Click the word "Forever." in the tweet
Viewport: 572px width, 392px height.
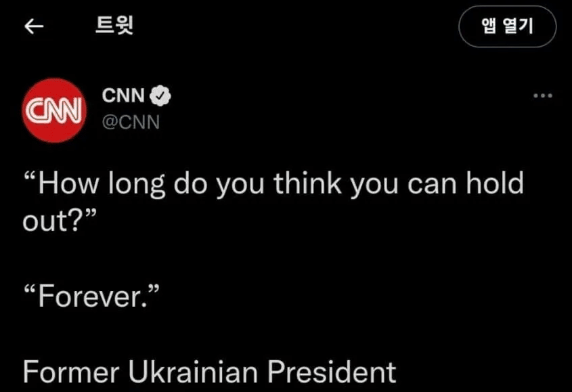click(91, 297)
